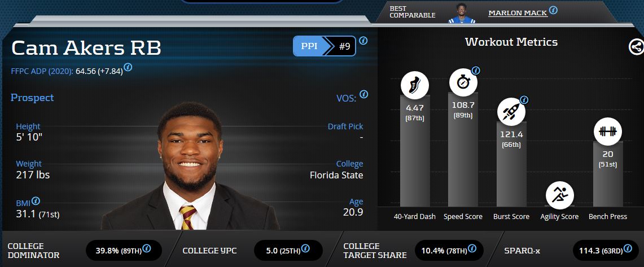
Task: Click the Speed Score stopwatch icon
Action: (463, 82)
